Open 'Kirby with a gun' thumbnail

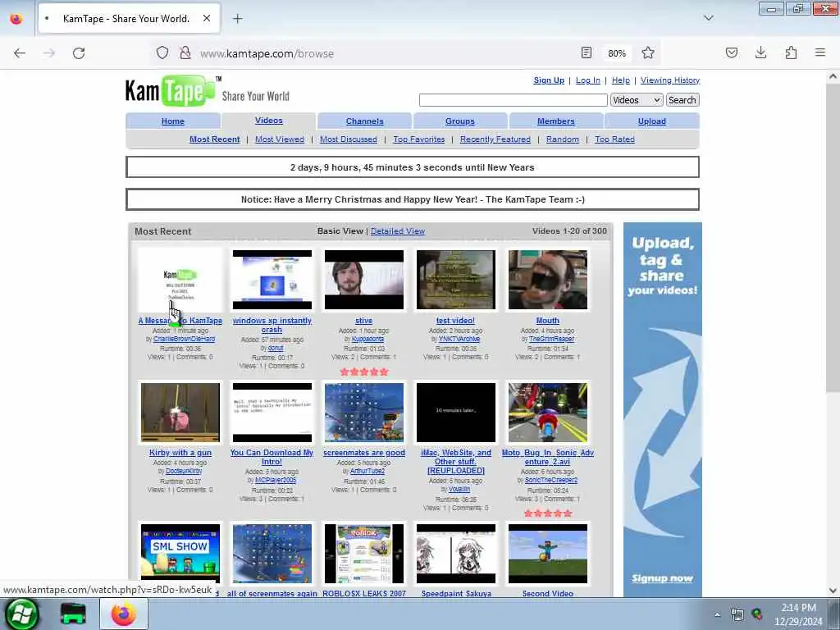pyautogui.click(x=180, y=413)
